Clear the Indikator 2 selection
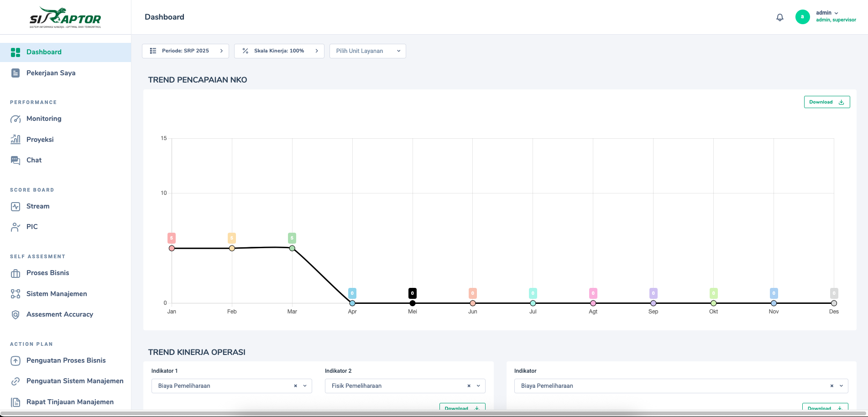 (469, 386)
